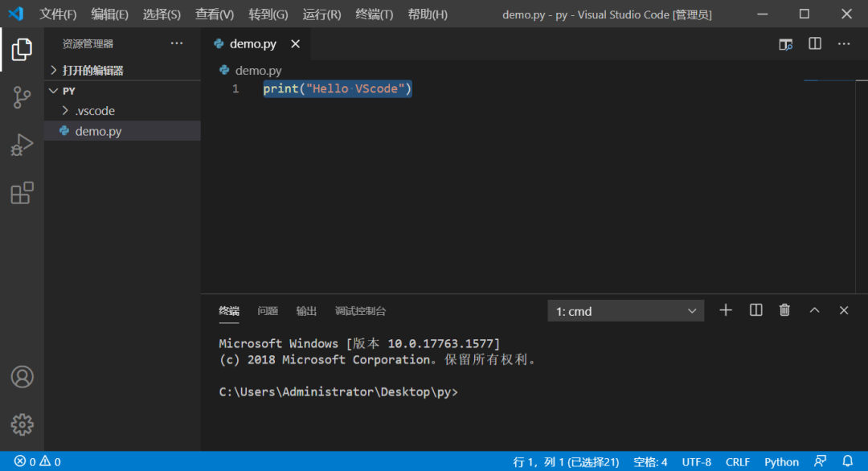Close the demo.py editor tab

click(296, 43)
